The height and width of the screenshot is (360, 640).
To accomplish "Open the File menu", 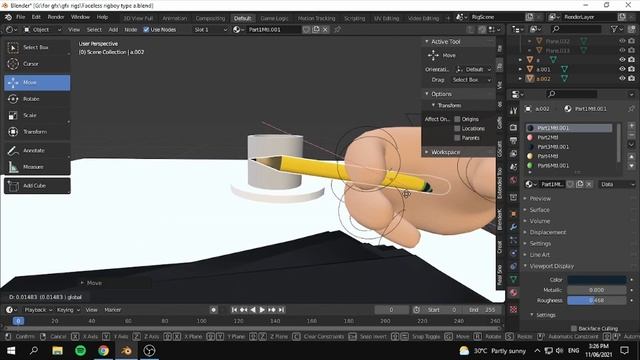I will tap(20, 17).
